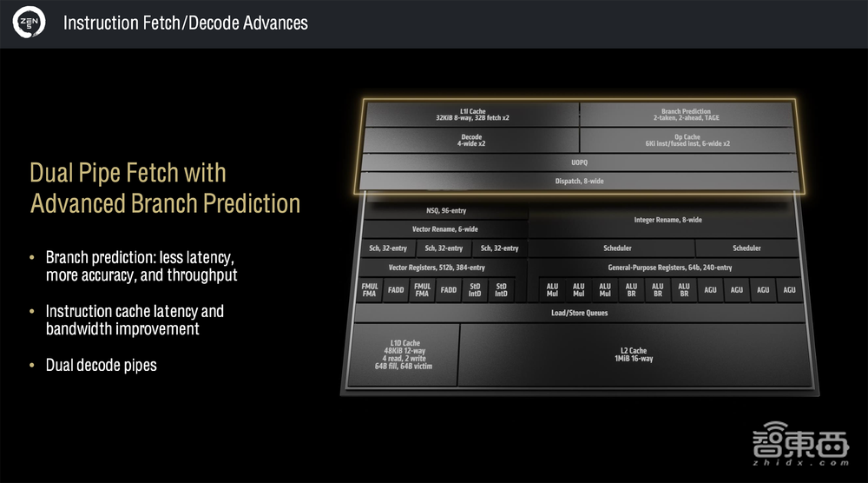
Task: Click the Instruction Fetch/Decode Advances title
Action: [x=185, y=23]
